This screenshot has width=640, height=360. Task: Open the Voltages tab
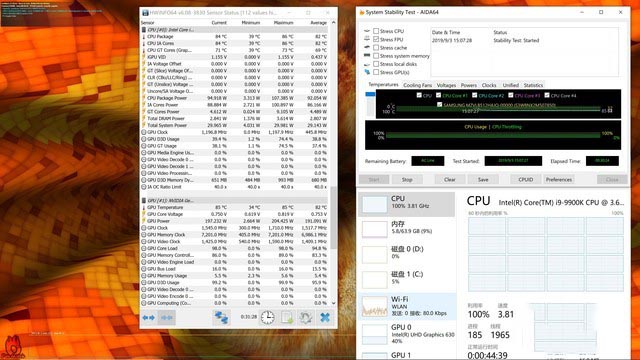(446, 85)
